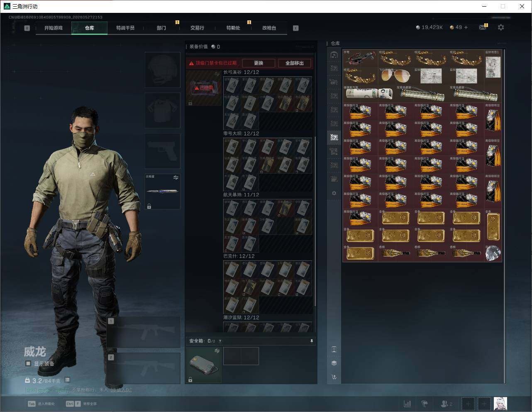Click 巴克什: 12/12 section label
The image size is (532, 412).
click(239, 256)
